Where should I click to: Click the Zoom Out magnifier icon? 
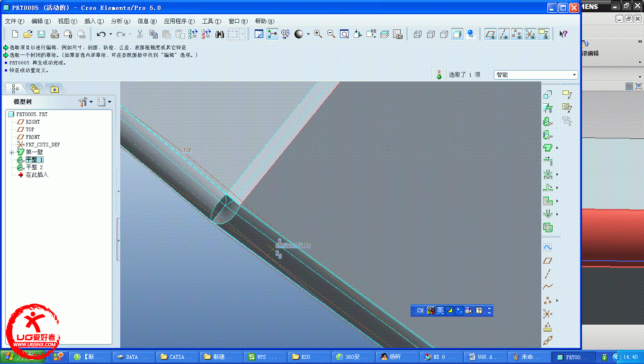[331, 34]
